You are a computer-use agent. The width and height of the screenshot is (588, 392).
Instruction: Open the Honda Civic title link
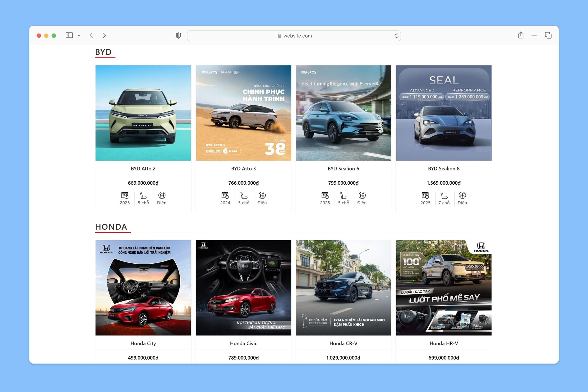243,343
